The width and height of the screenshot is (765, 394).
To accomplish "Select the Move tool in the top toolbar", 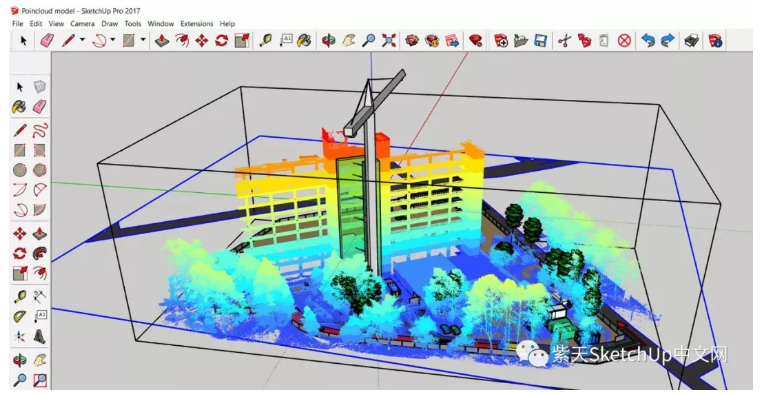I will click(x=202, y=40).
